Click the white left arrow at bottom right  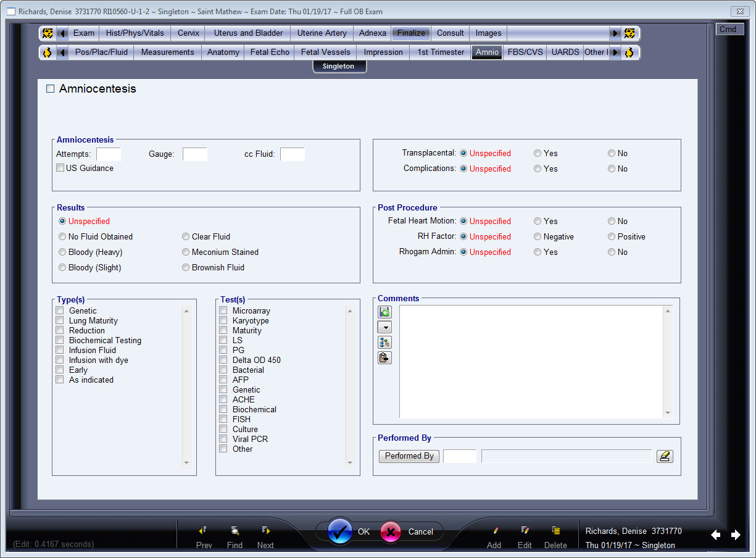tap(715, 535)
